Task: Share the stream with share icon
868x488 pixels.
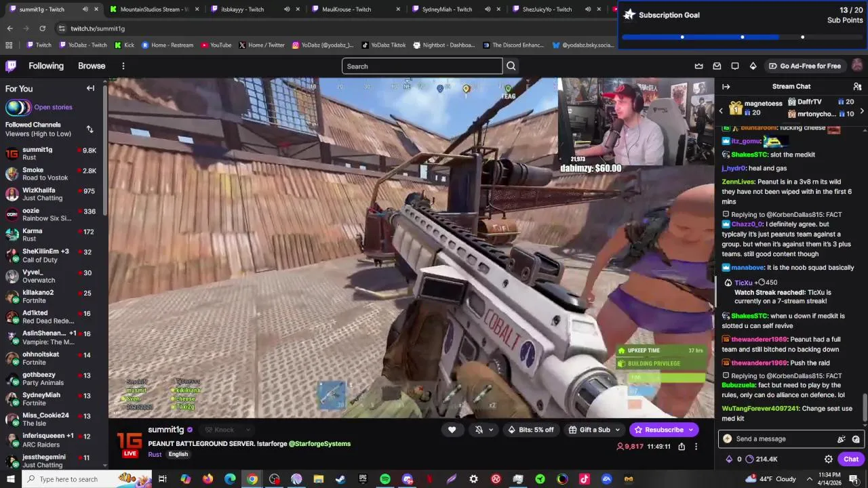Action: [682, 447]
